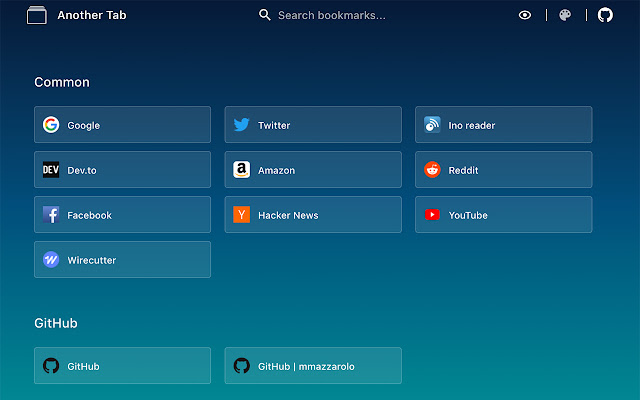Open the Dev.to bookmark label
Viewport: 640px width, 400px height.
pos(82,170)
